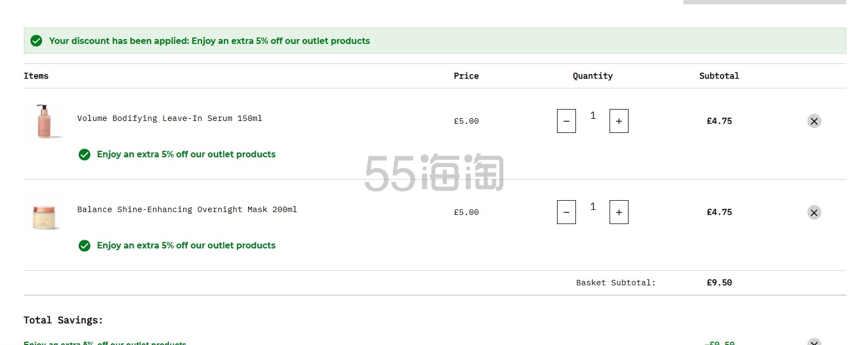868x345 pixels.
Task: Decrease quantity of Volume Bodifying Serum
Action: 566,121
